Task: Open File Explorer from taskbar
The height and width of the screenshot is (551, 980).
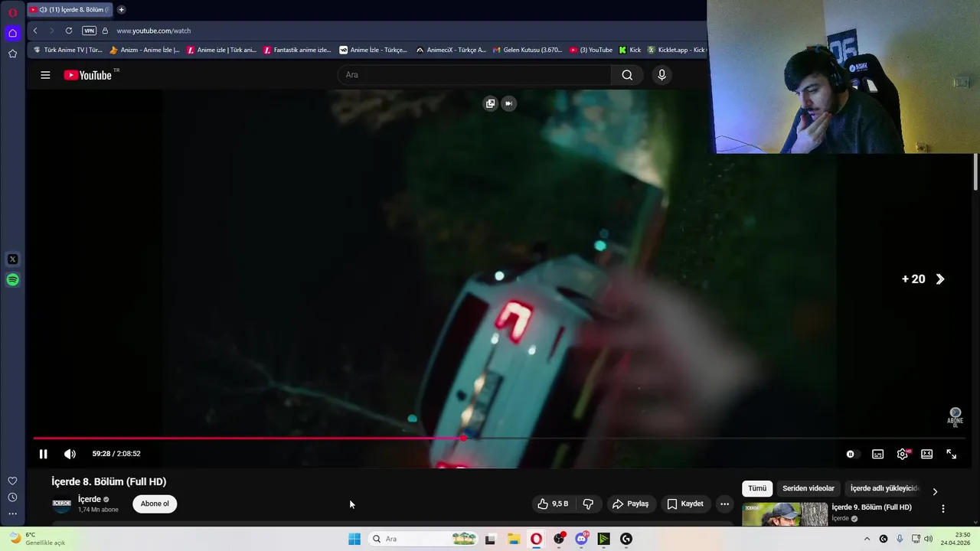Action: (x=514, y=539)
